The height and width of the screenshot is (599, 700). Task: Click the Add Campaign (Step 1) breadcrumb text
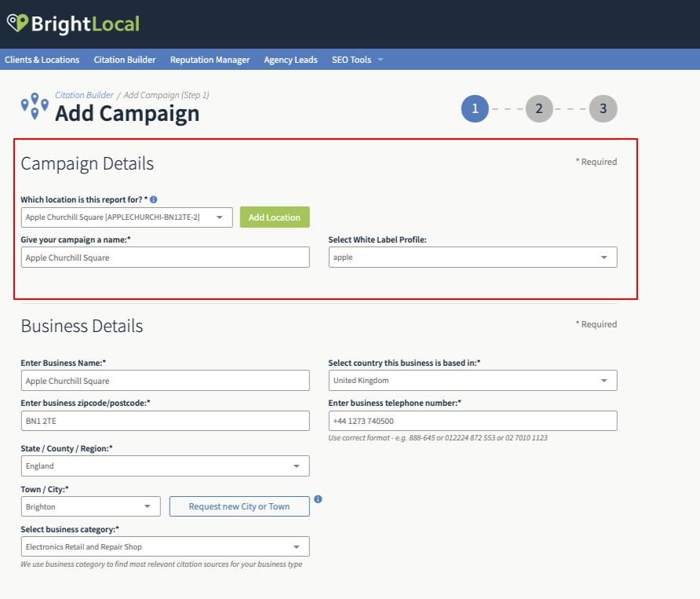(166, 95)
